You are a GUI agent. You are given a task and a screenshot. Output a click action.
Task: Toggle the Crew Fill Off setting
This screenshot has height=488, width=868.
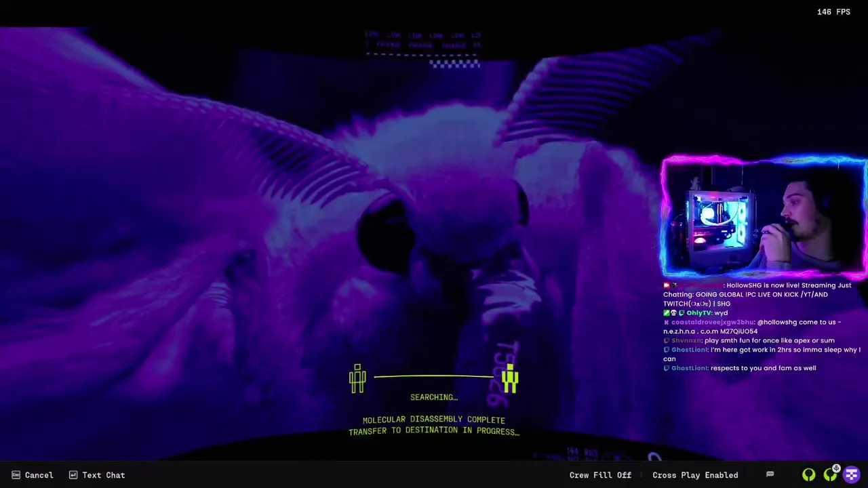tap(600, 475)
